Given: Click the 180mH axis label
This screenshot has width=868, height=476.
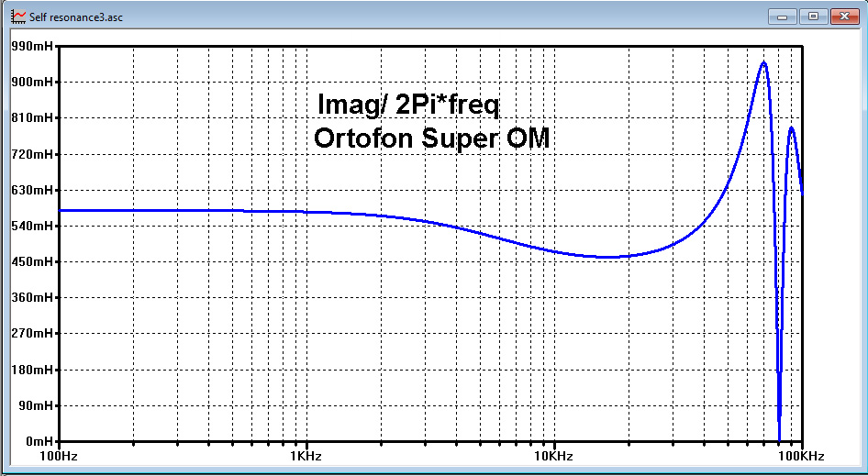Looking at the screenshot, I should tap(32, 370).
